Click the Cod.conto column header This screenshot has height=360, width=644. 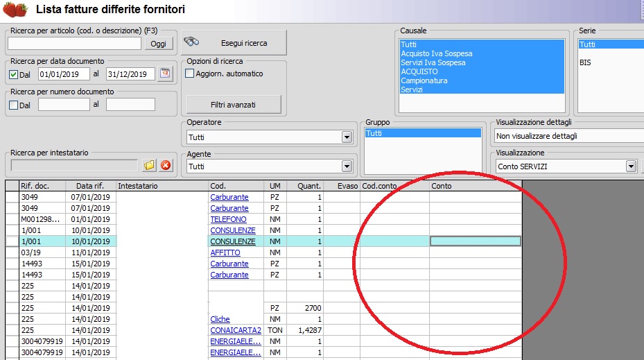click(394, 186)
